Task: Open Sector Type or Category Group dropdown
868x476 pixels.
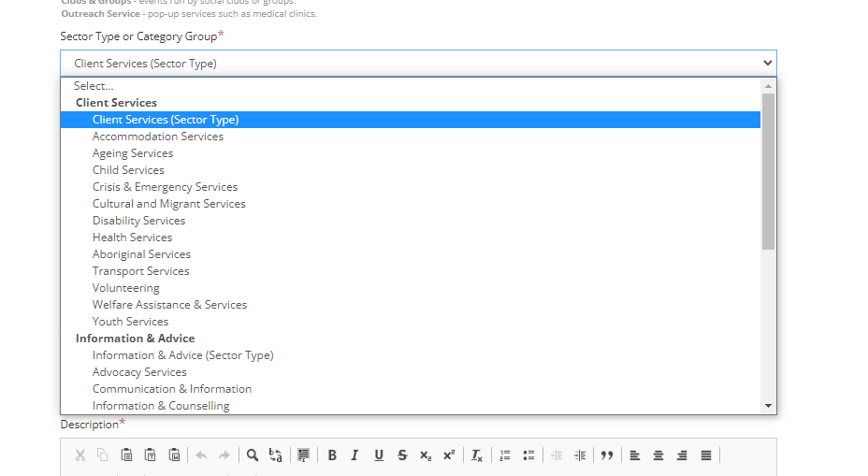Action: pyautogui.click(x=418, y=63)
